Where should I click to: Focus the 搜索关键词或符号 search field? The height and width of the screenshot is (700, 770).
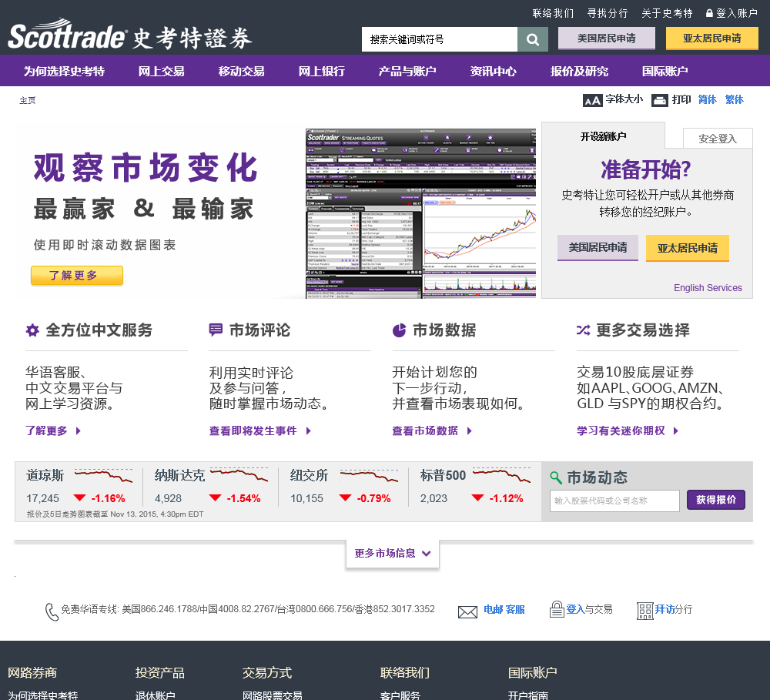point(440,39)
